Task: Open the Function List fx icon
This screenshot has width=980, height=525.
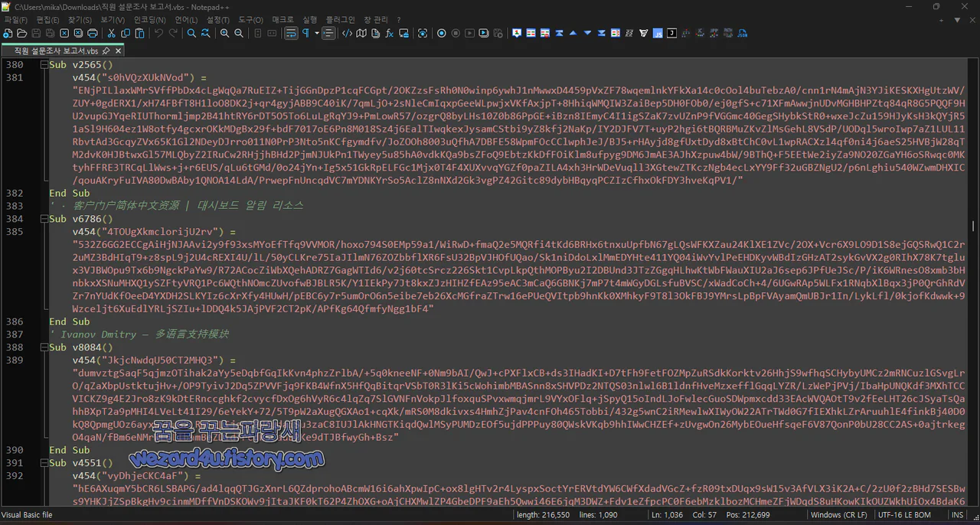Action: [x=389, y=34]
